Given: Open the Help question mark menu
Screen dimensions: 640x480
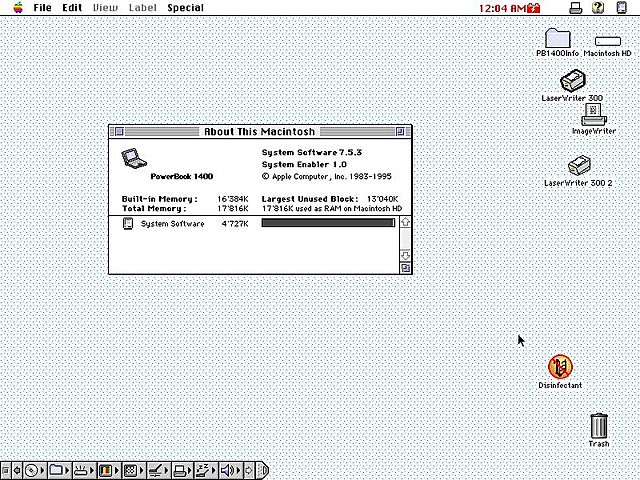Looking at the screenshot, I should pos(598,7).
